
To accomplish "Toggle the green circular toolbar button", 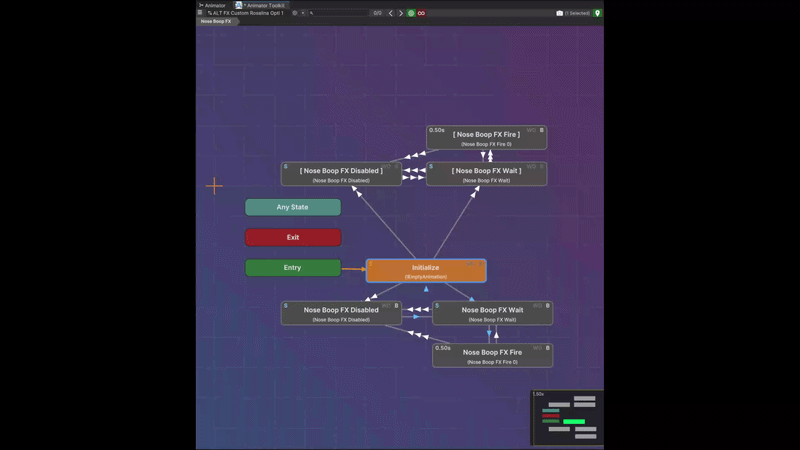I will pyautogui.click(x=411, y=13).
